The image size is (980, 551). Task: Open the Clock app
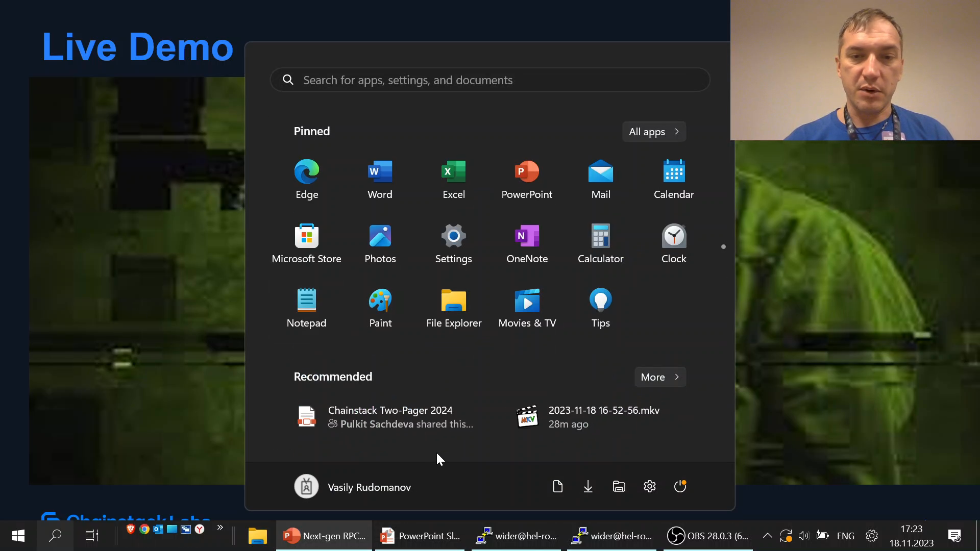pos(674,244)
